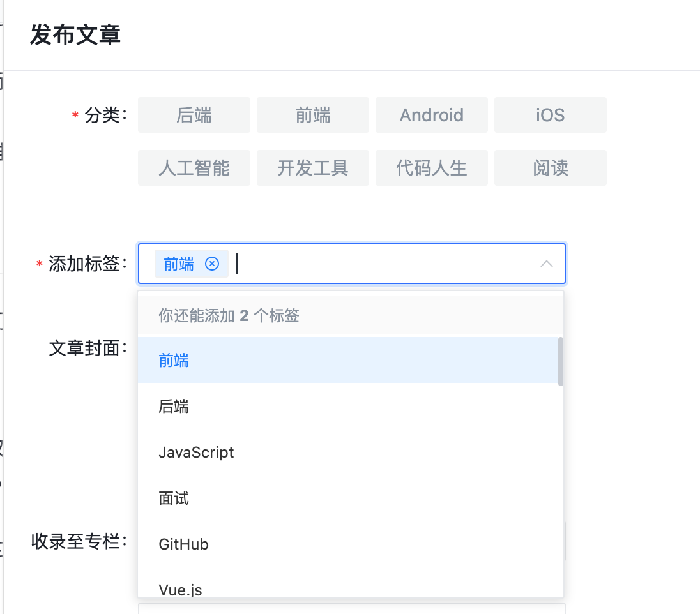Pick the iOS category
This screenshot has width=700, height=614.
551,115
